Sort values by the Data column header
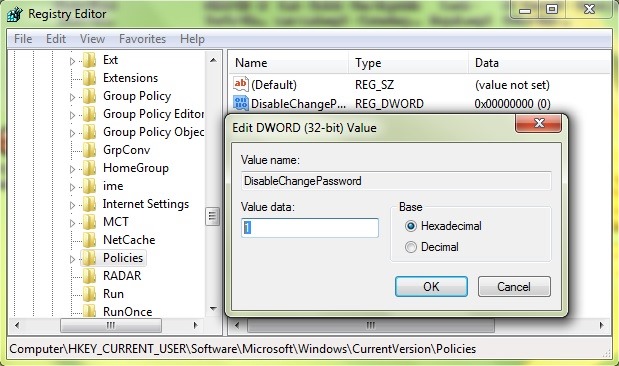 [x=540, y=63]
